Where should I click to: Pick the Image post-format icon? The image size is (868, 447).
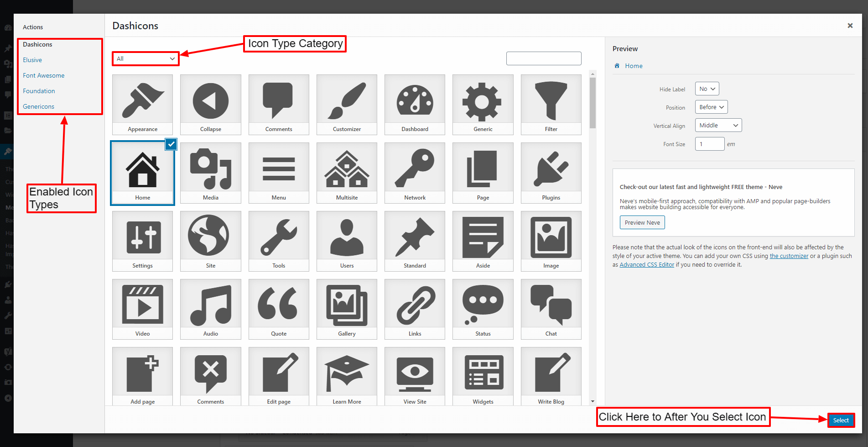[551, 241]
